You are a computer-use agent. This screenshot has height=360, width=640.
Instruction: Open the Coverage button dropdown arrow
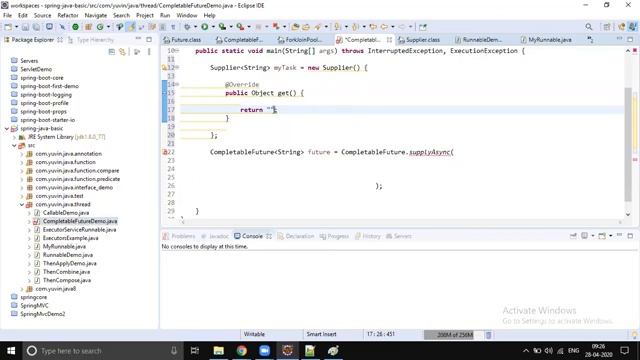coord(231,27)
